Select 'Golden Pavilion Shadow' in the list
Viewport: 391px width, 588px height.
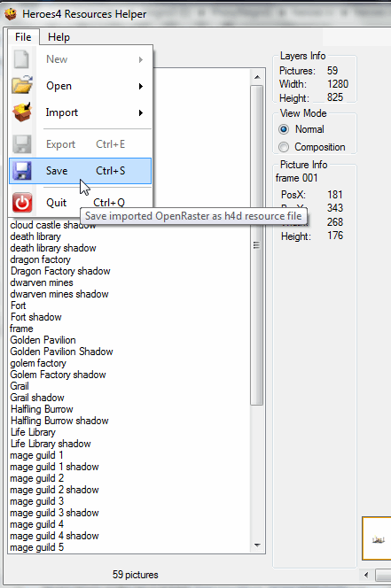pyautogui.click(x=61, y=352)
